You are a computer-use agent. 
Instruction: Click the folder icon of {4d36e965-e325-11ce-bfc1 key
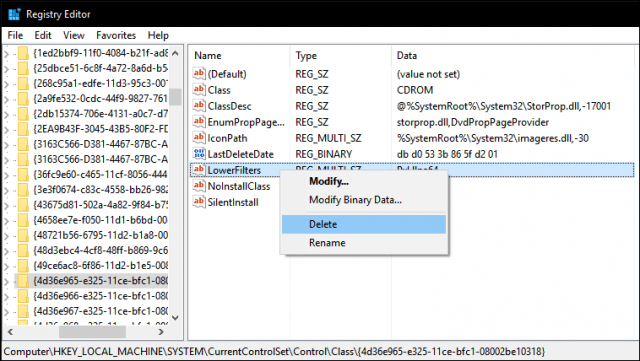(23, 281)
